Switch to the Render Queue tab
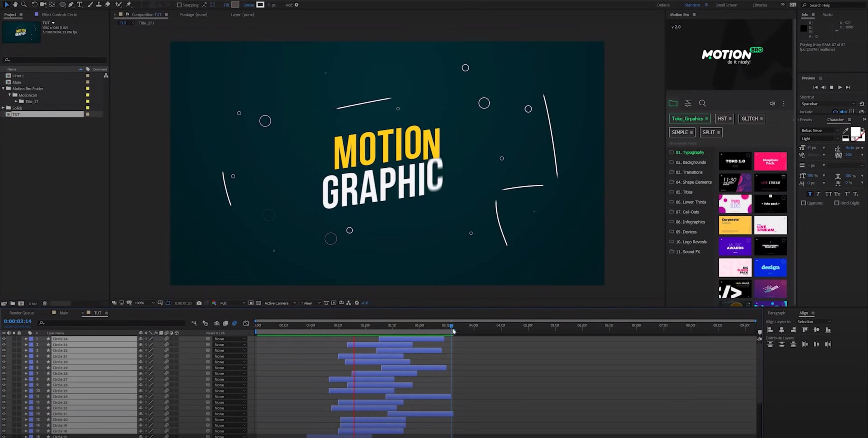 [x=21, y=313]
